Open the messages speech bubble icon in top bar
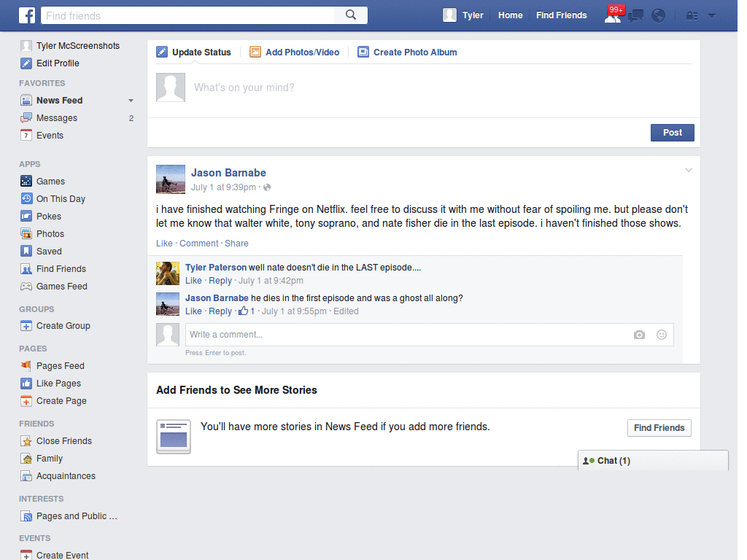The height and width of the screenshot is (560, 747). coord(635,16)
